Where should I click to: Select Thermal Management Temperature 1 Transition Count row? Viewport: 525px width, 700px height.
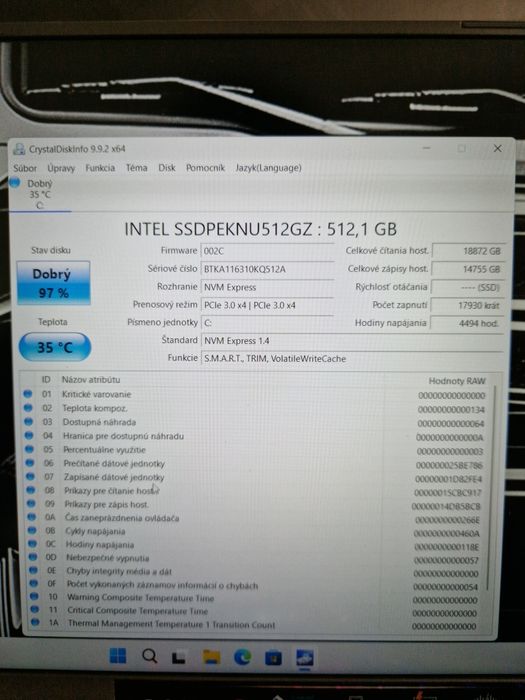click(254, 624)
